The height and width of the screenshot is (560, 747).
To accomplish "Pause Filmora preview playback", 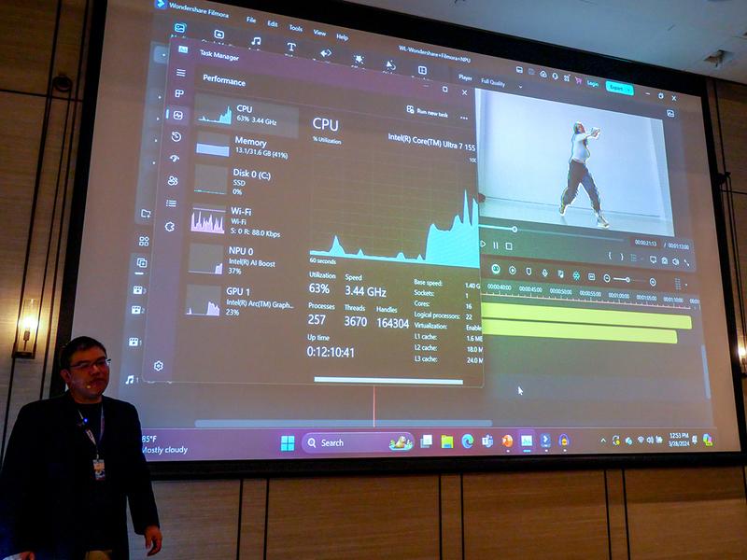I will coord(496,245).
